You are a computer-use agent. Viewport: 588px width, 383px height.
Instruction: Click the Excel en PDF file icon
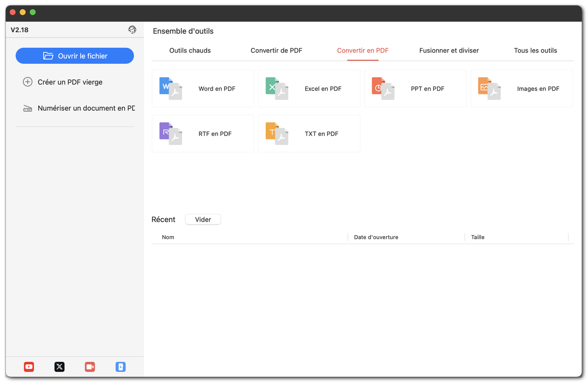277,89
